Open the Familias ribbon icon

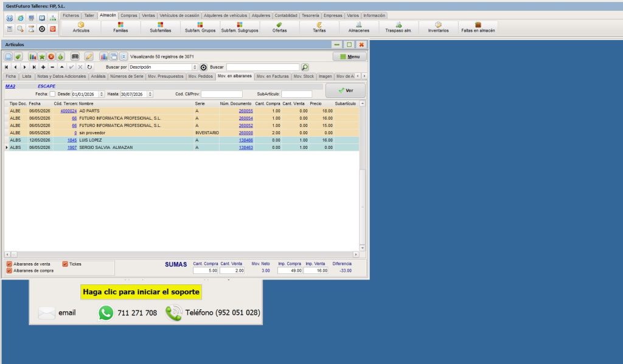point(120,27)
